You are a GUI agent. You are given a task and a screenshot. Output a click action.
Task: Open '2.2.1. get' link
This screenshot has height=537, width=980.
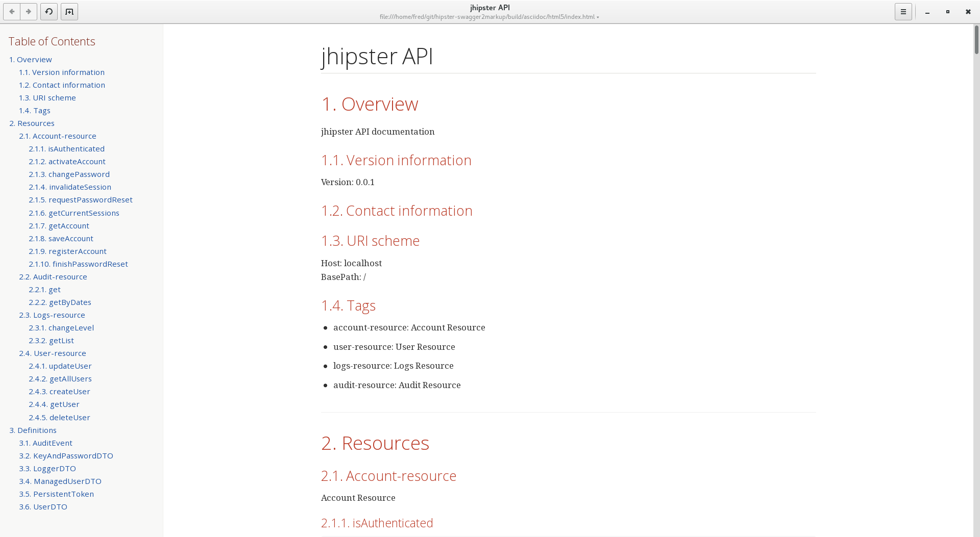[45, 289]
